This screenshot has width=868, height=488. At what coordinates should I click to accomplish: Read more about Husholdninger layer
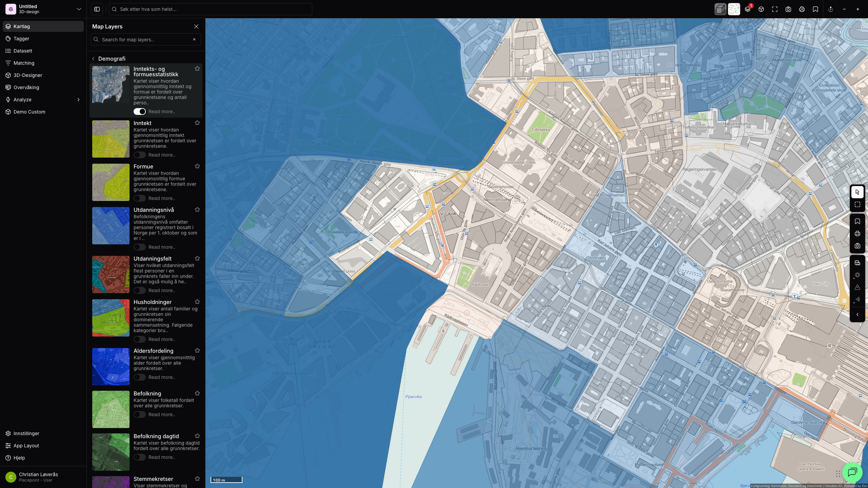(x=162, y=339)
